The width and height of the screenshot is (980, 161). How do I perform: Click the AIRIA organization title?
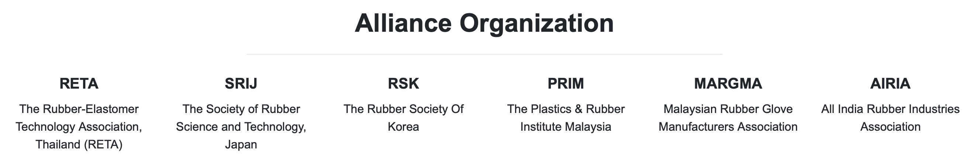coord(890,83)
